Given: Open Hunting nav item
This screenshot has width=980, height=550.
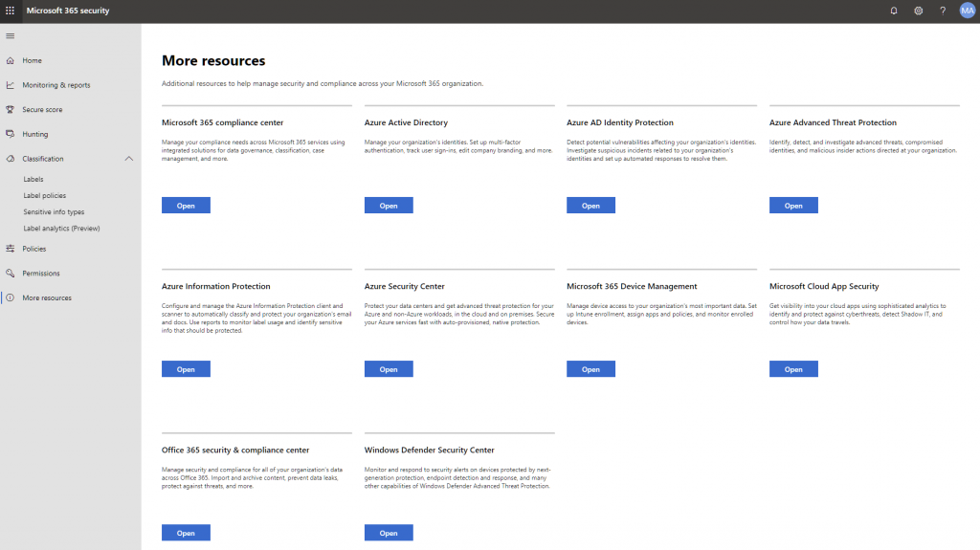Looking at the screenshot, I should click(x=35, y=134).
